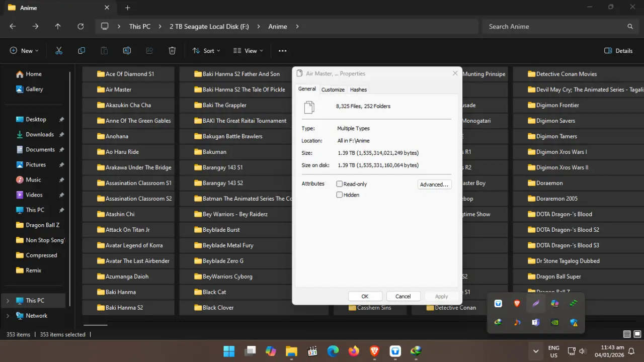Enable the Read-only attribute checkbox
The height and width of the screenshot is (362, 644).
[x=340, y=184]
